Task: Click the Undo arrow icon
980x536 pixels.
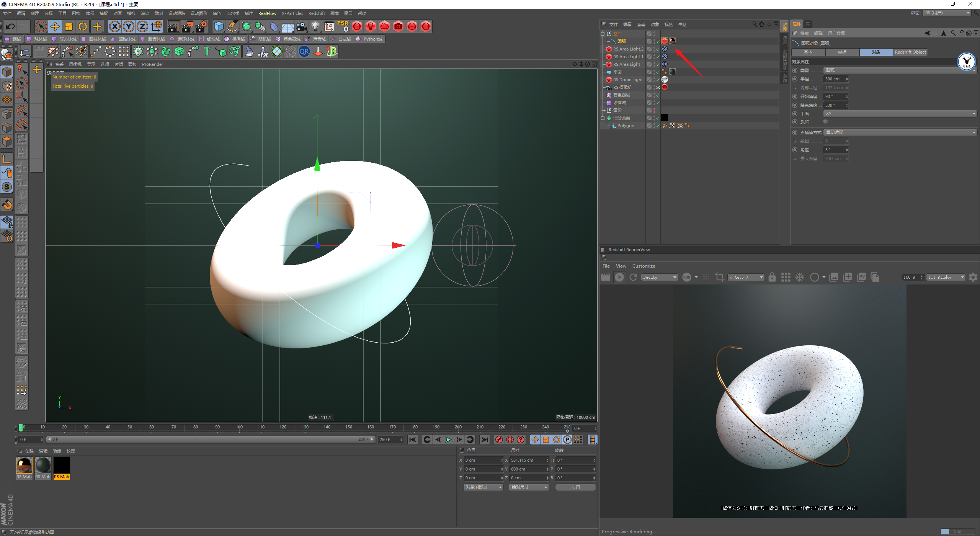Action: point(10,26)
